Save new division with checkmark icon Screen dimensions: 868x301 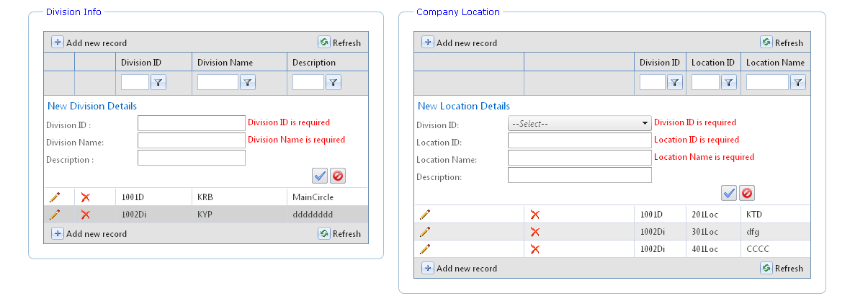pyautogui.click(x=320, y=176)
